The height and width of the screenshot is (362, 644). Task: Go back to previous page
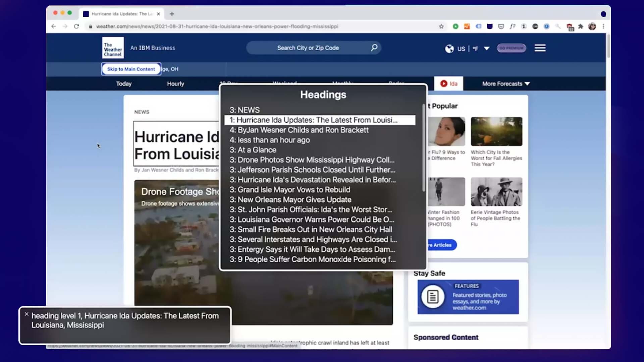(54, 26)
